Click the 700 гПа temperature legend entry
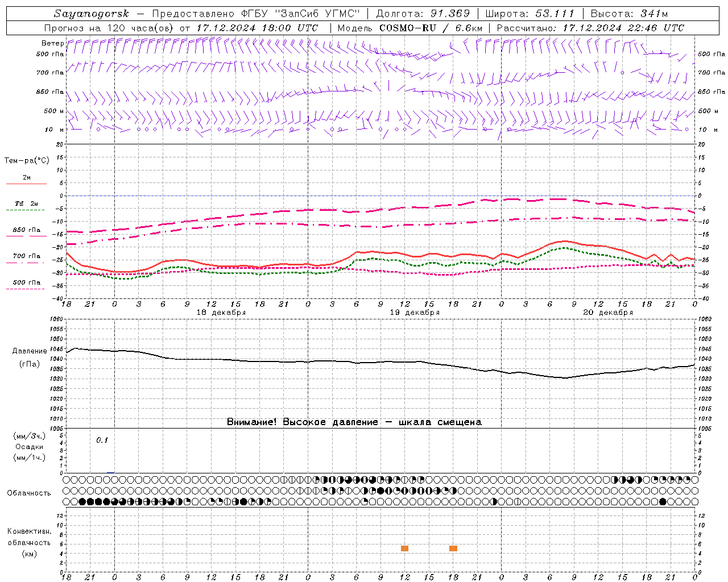The height and width of the screenshot is (582, 728). click(x=27, y=259)
